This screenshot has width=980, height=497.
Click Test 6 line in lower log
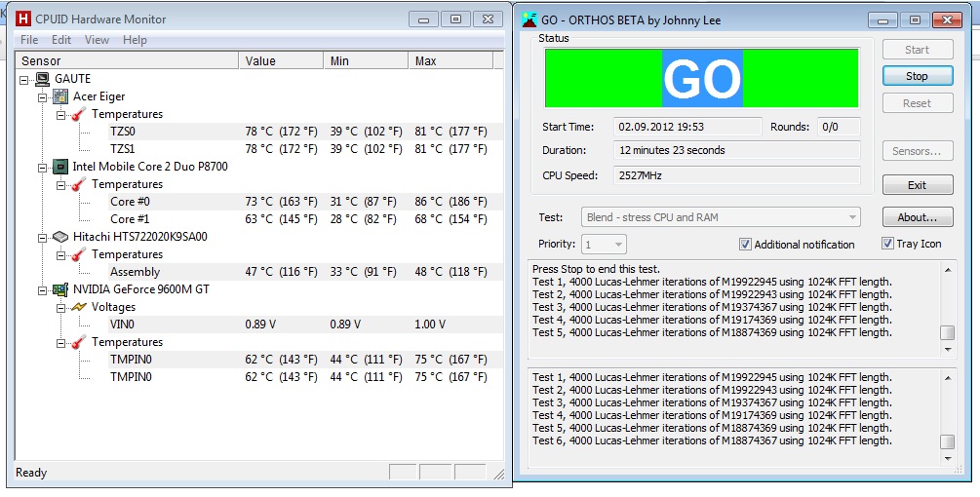(x=712, y=440)
